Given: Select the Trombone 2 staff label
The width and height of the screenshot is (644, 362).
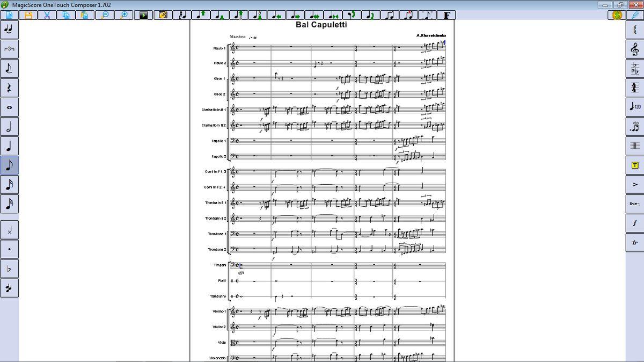Looking at the screenshot, I should tap(217, 250).
